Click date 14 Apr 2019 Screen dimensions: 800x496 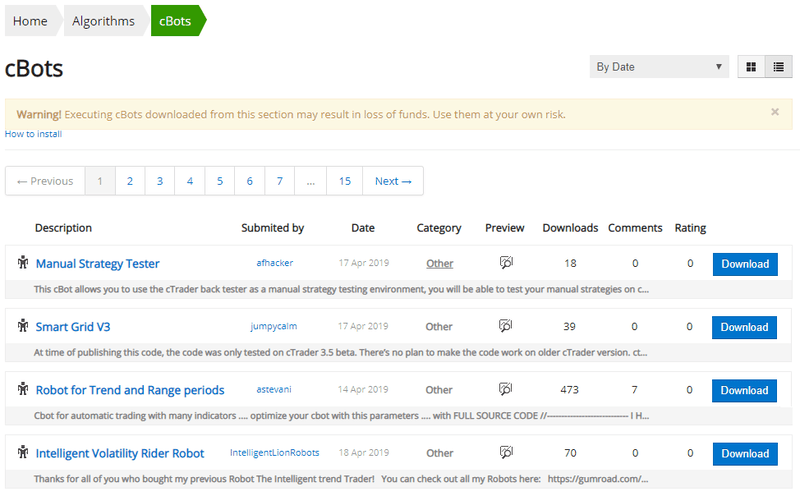(363, 389)
